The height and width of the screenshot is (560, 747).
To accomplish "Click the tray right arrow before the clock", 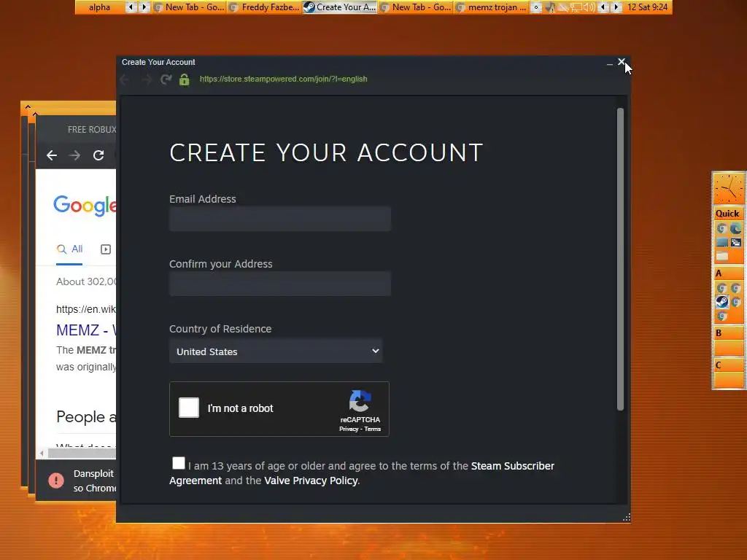I will 616,7.
